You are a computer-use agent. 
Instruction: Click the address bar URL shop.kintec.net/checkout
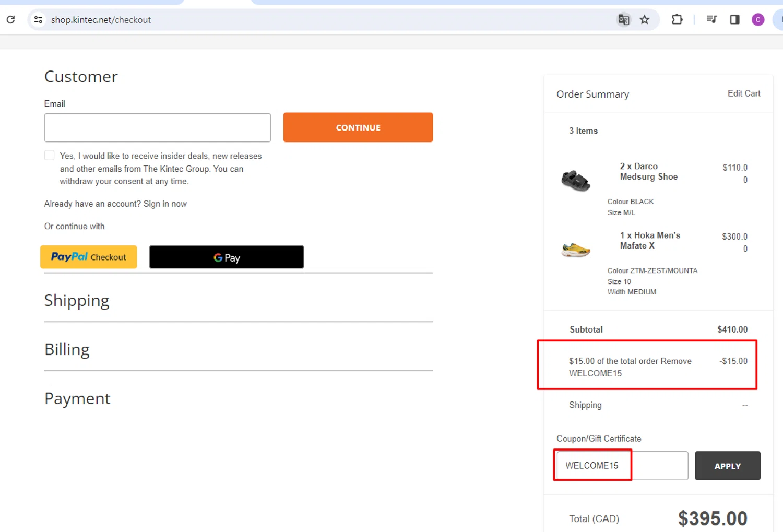(x=101, y=20)
